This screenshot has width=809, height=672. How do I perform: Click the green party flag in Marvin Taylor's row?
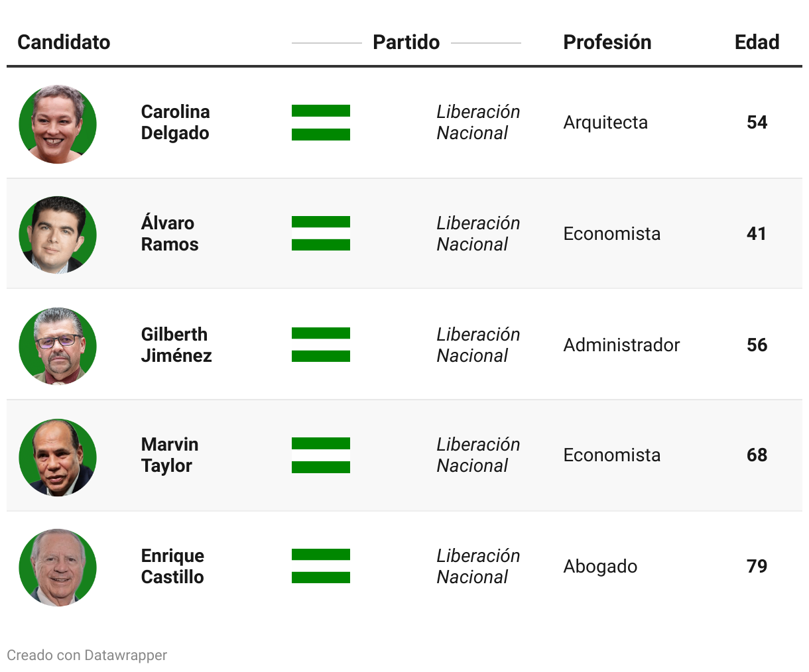point(321,455)
